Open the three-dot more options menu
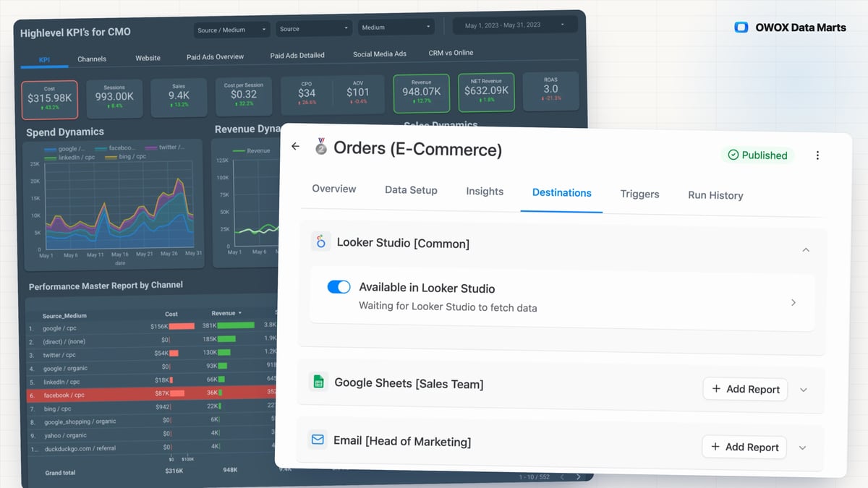868x488 pixels. coord(817,155)
